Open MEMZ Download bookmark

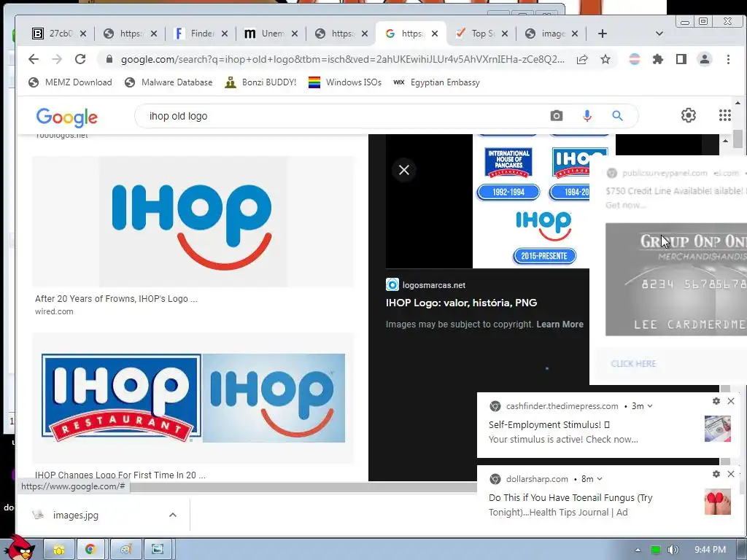pos(70,82)
